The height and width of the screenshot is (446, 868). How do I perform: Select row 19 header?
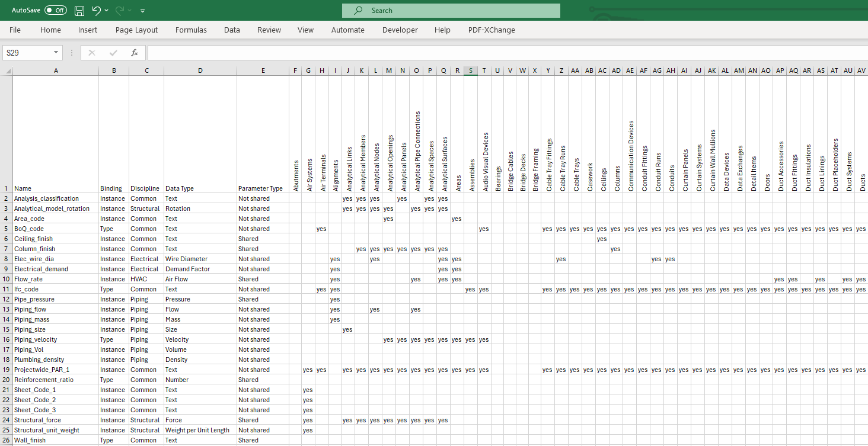[6, 370]
